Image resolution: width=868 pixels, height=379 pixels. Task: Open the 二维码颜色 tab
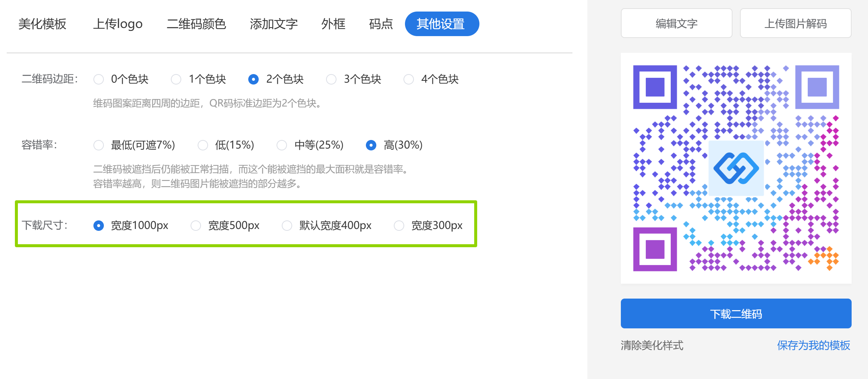196,24
